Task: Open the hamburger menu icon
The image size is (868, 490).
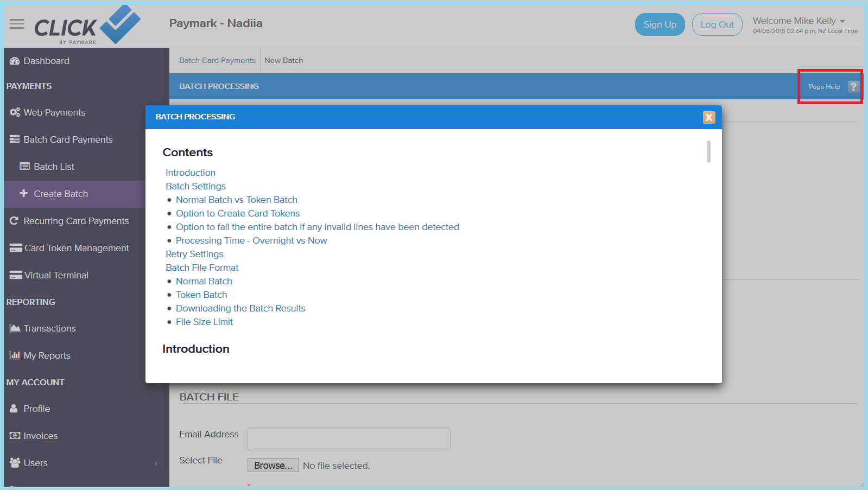Action: (17, 24)
